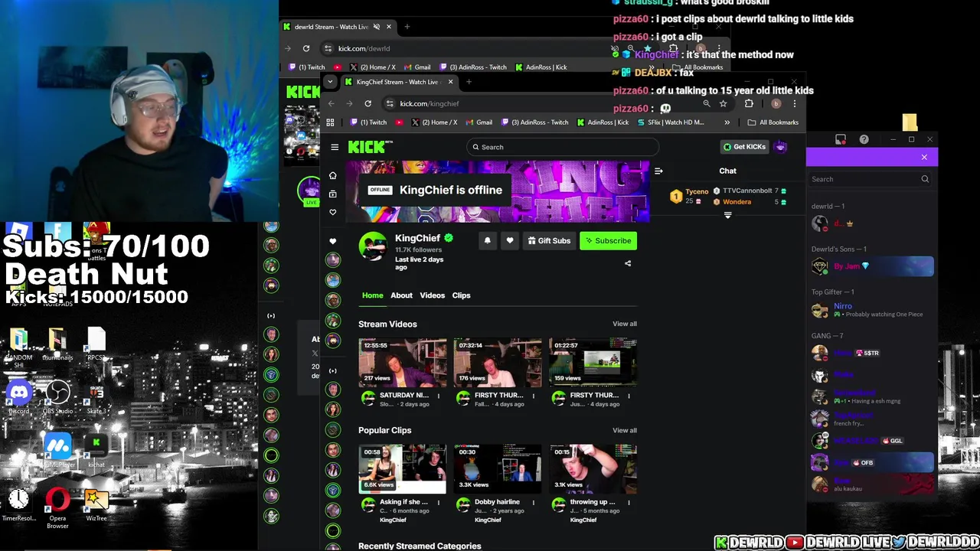980x551 pixels.
Task: Switch to the Videos tab
Action: click(x=432, y=295)
